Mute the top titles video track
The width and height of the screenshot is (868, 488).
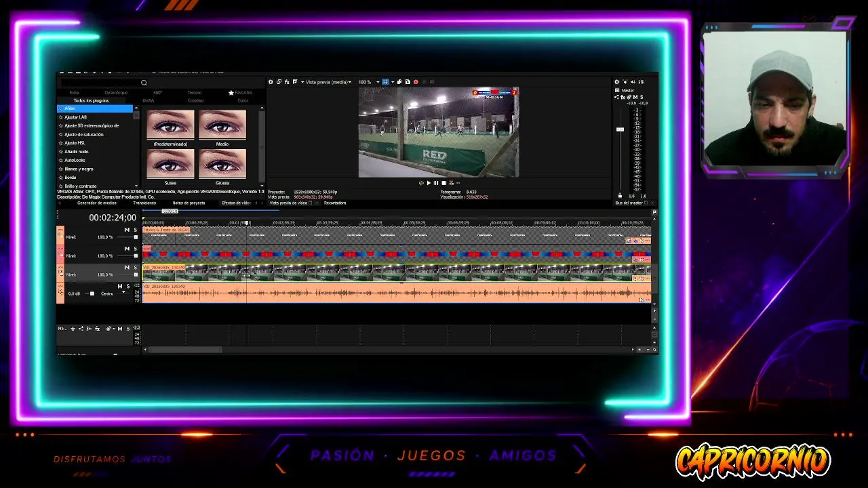pos(127,230)
